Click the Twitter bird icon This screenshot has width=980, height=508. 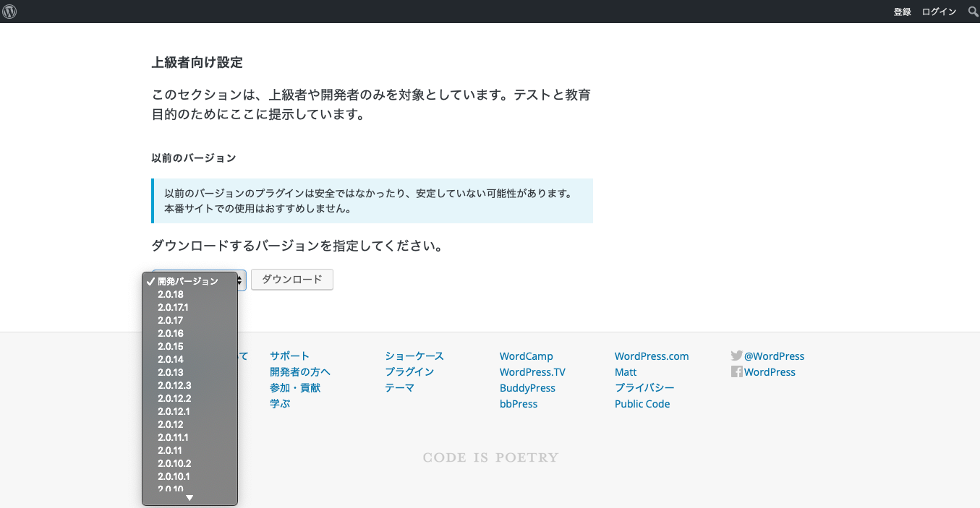tap(736, 356)
